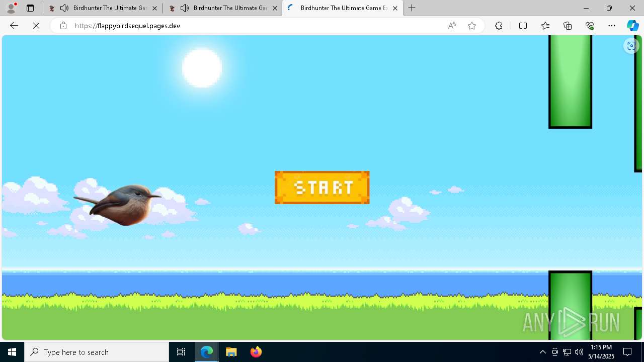This screenshot has height=362, width=644.
Task: Open the Extensions puzzle icon
Action: coord(499,26)
